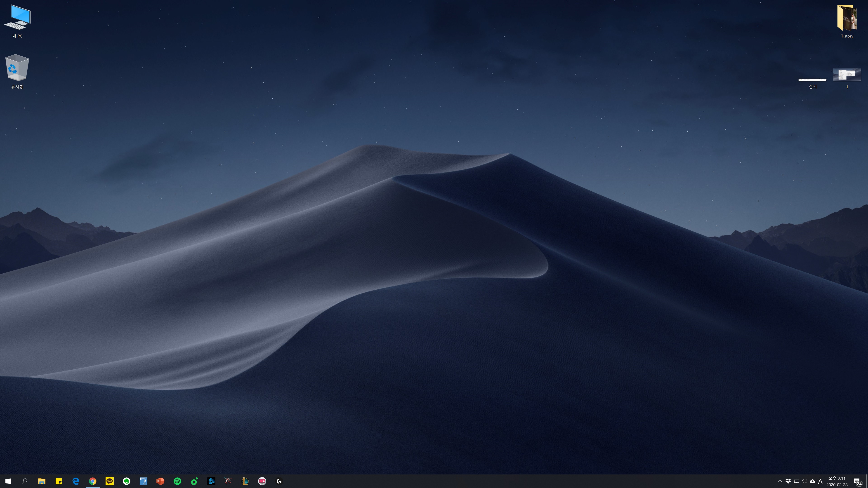Open File Explorer from taskbar
Viewport: 868px width, 488px height.
41,481
